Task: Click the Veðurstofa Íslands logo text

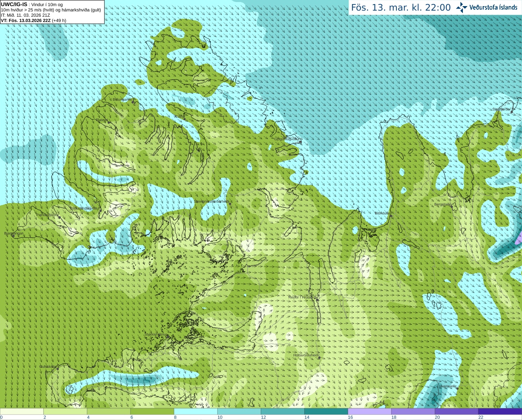Action: click(493, 7)
